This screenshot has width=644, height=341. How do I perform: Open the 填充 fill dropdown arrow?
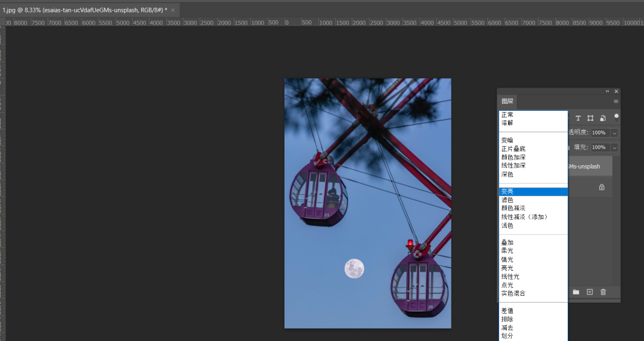point(614,147)
